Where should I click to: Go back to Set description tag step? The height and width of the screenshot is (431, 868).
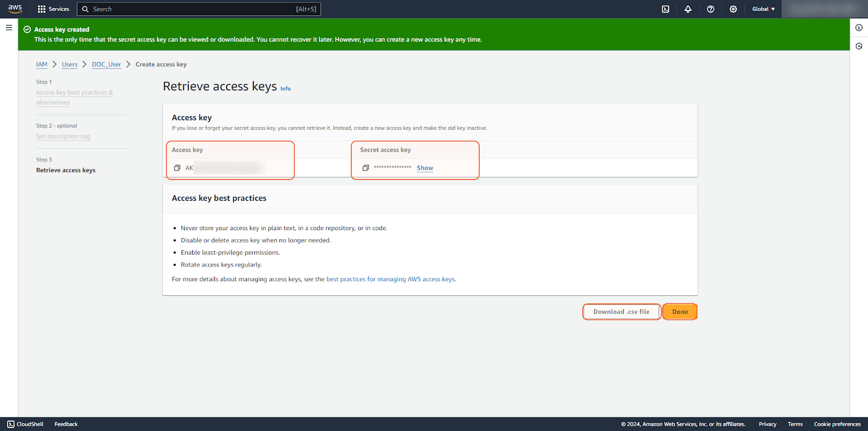pyautogui.click(x=63, y=137)
